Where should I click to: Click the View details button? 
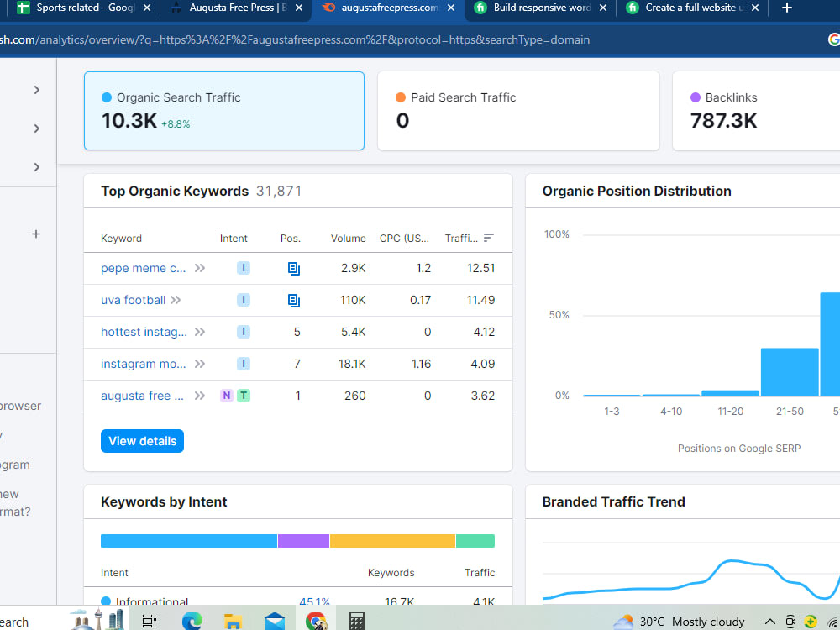tap(142, 441)
